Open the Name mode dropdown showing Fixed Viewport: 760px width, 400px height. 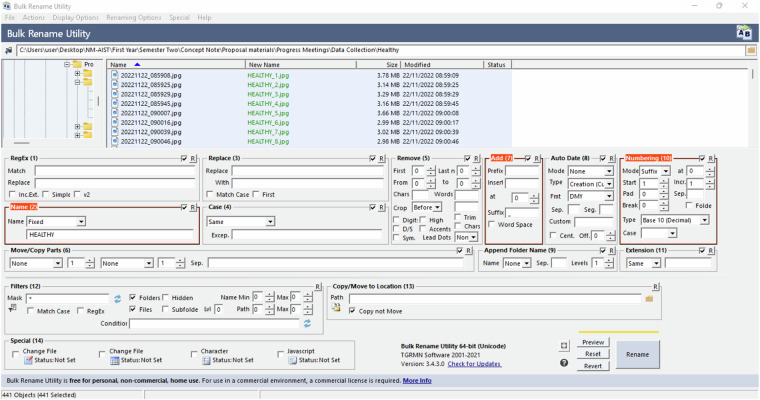(x=56, y=222)
